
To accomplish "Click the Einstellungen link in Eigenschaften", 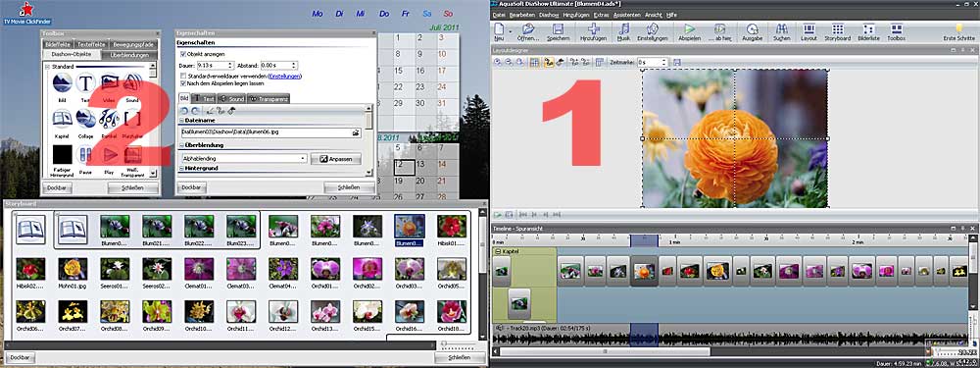I will pyautogui.click(x=284, y=76).
